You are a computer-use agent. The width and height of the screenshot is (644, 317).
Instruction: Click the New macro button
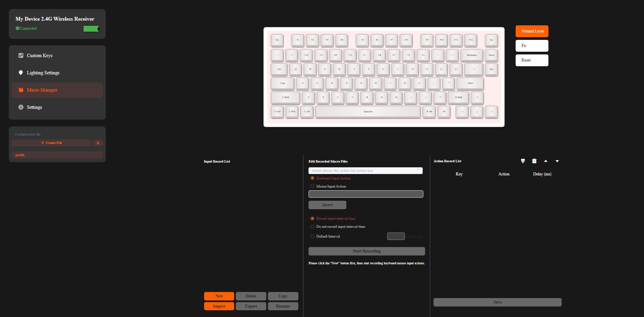pyautogui.click(x=219, y=296)
